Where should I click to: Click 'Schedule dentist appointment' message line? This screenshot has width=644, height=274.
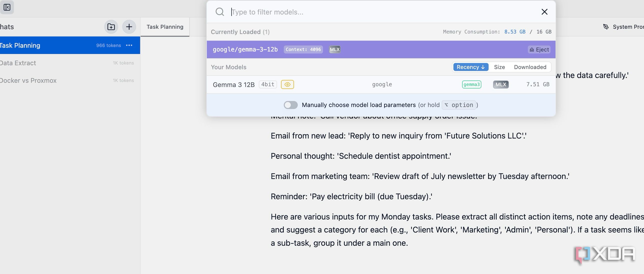(361, 156)
